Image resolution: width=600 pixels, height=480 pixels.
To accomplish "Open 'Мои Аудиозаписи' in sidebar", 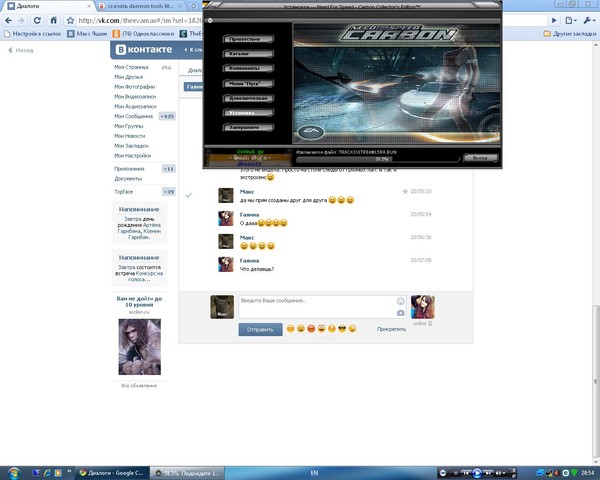I will pos(135,106).
